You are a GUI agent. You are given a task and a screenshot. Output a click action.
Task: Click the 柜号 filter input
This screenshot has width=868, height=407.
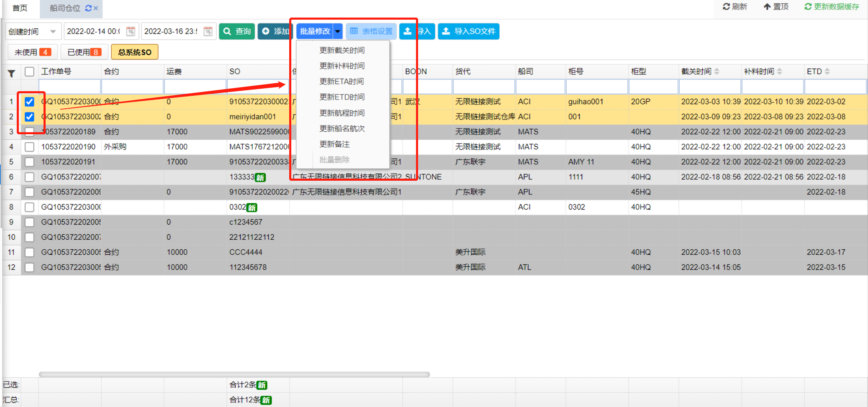(597, 87)
